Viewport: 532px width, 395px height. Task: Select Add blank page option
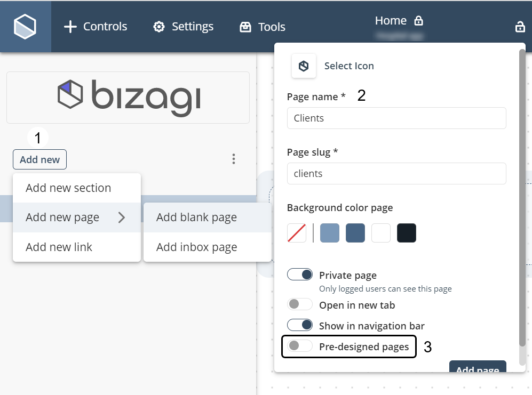[x=196, y=217]
